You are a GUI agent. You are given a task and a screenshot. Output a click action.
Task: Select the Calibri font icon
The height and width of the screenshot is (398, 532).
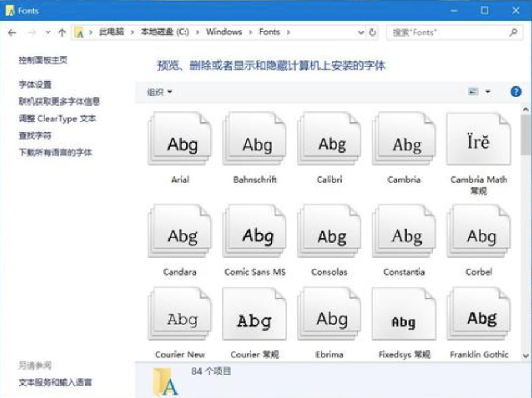coord(329,139)
